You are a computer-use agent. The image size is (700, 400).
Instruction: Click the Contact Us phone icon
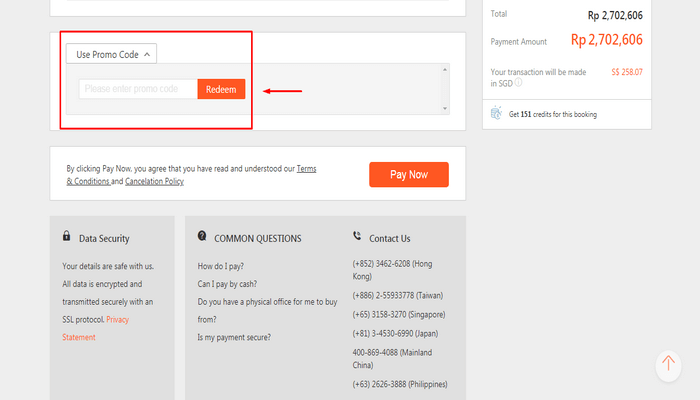(x=357, y=236)
